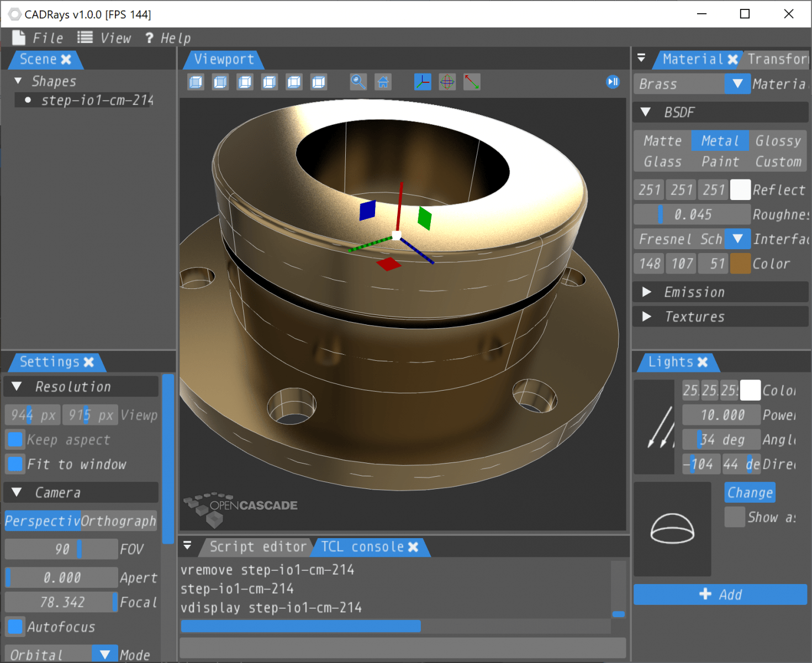Click the Fresnel color swatch
This screenshot has width=812, height=663.
[x=740, y=264]
